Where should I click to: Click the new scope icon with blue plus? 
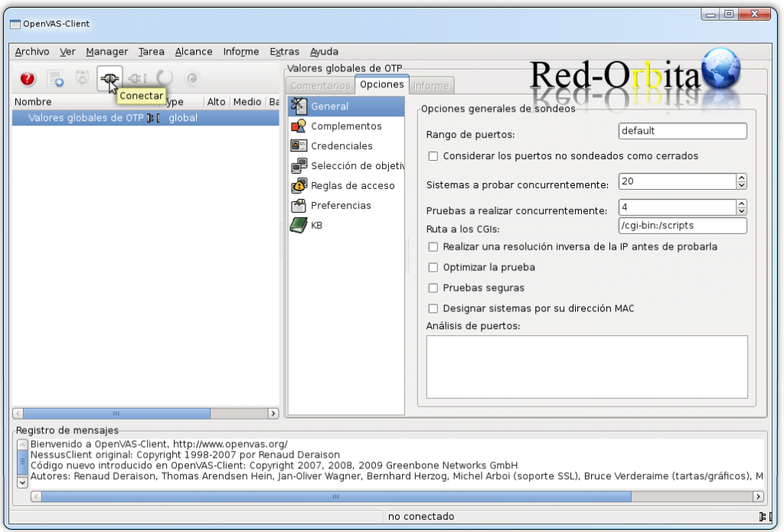(x=55, y=79)
